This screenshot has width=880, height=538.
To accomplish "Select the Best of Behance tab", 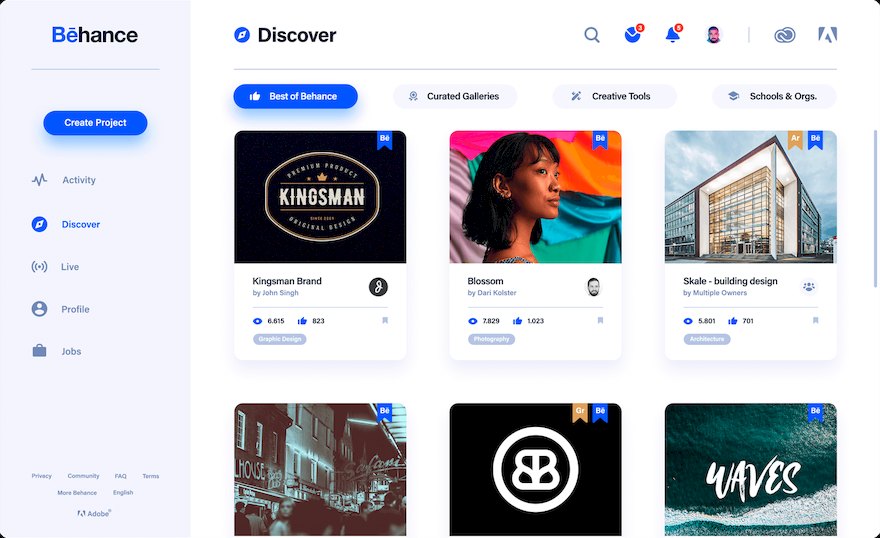I will tap(296, 96).
